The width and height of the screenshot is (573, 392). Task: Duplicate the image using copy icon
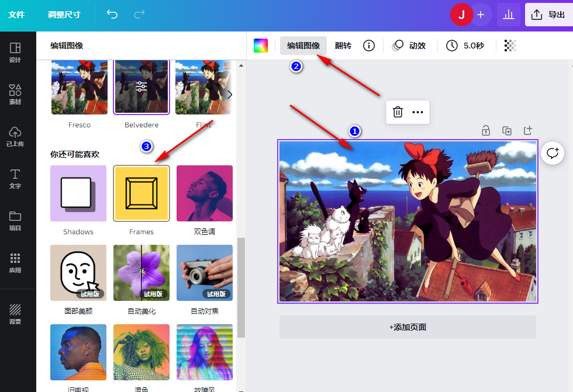[507, 130]
